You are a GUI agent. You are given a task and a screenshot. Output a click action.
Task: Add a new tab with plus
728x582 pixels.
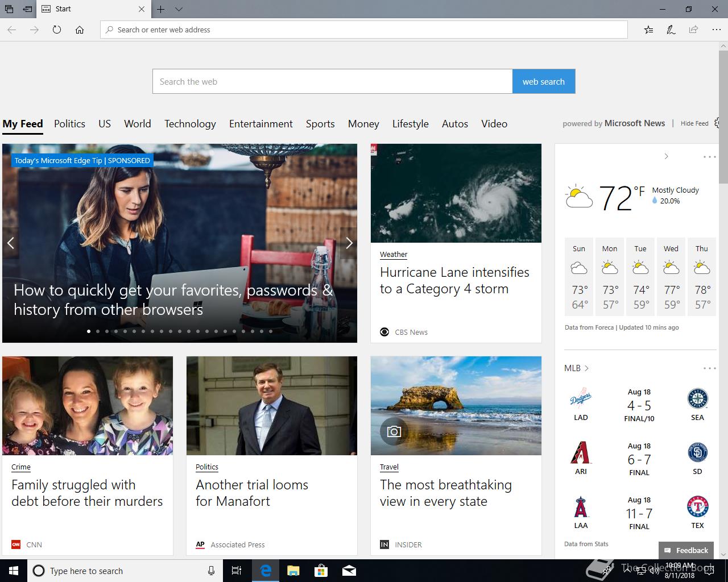point(161,9)
